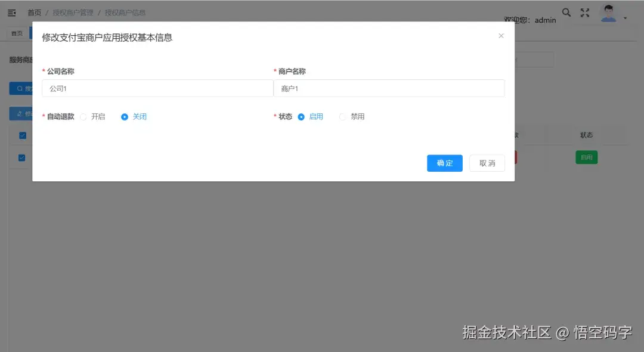Toggle fullscreen with the expand icon
This screenshot has height=352, width=644.
[x=585, y=12]
